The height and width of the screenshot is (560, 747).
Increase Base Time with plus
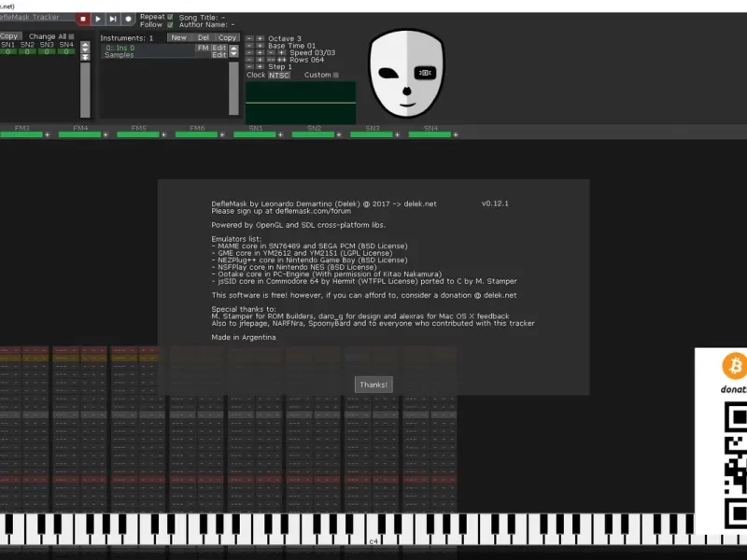(x=261, y=46)
